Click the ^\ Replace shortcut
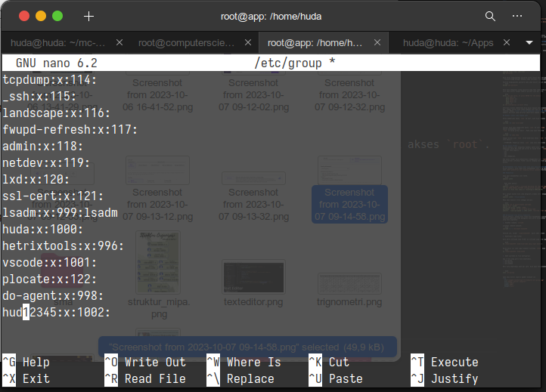 point(242,378)
